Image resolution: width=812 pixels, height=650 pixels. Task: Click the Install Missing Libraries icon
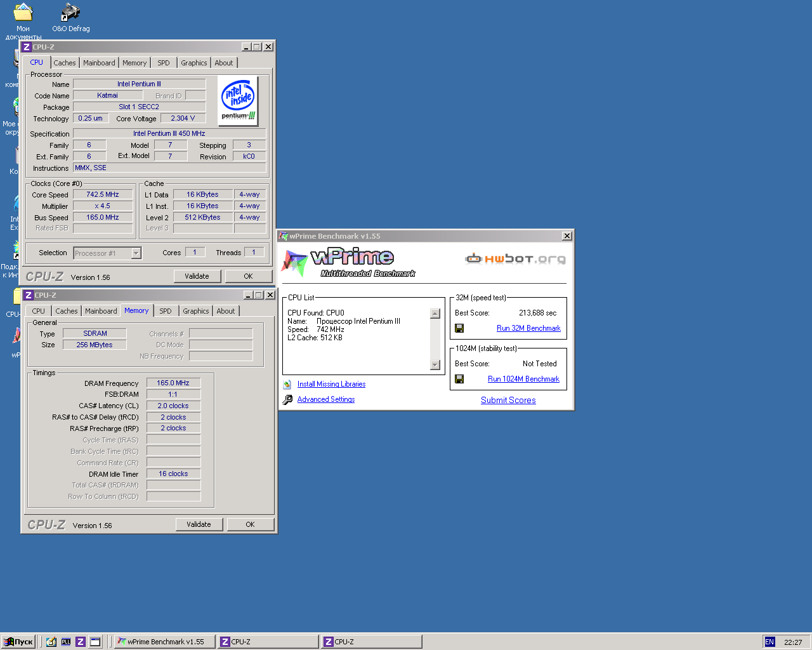(287, 384)
